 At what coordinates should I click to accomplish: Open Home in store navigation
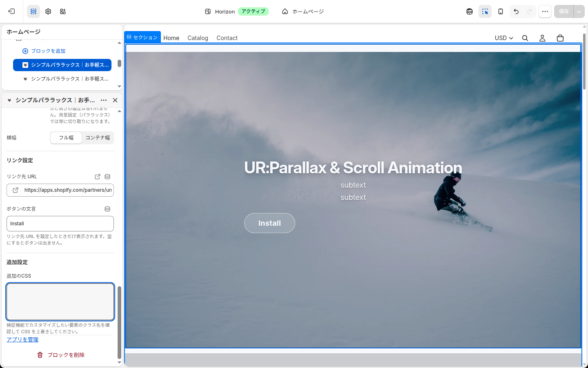click(171, 38)
